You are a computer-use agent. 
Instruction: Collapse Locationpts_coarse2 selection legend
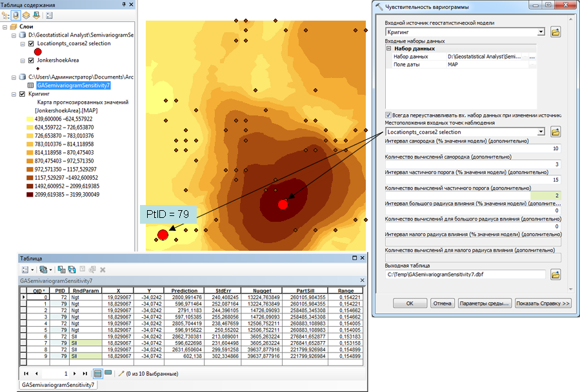[23, 44]
